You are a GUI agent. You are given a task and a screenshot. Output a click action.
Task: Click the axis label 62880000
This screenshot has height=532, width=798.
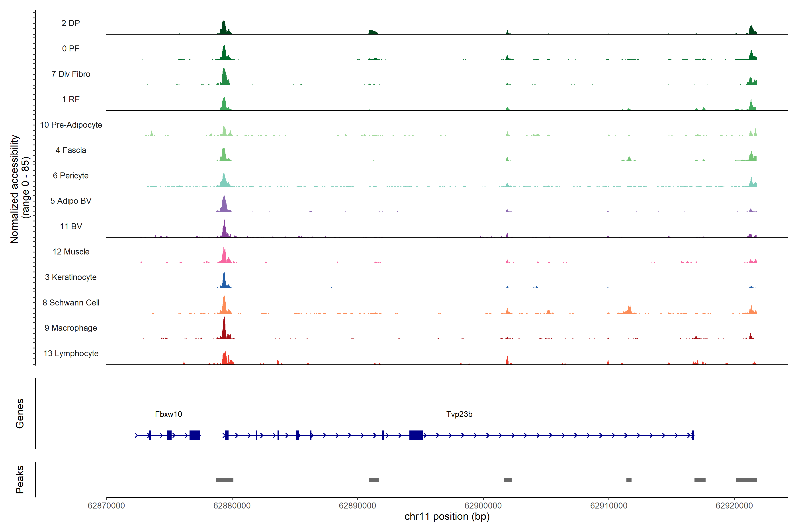pos(232,506)
